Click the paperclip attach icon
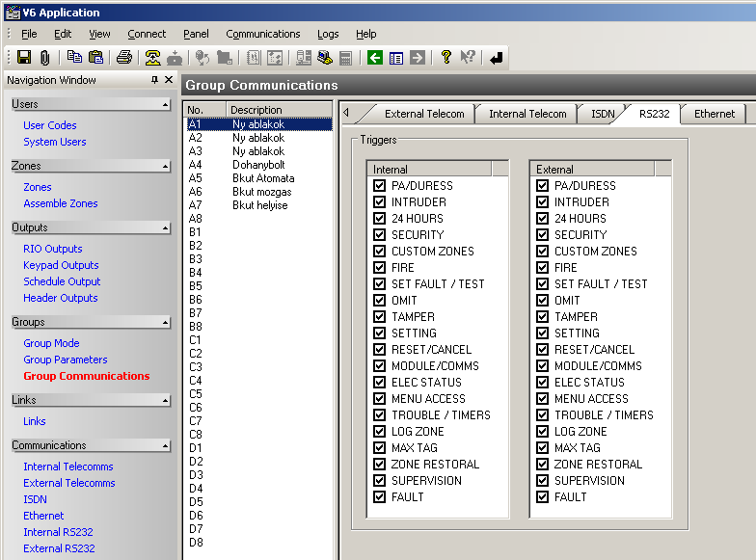 pos(44,58)
